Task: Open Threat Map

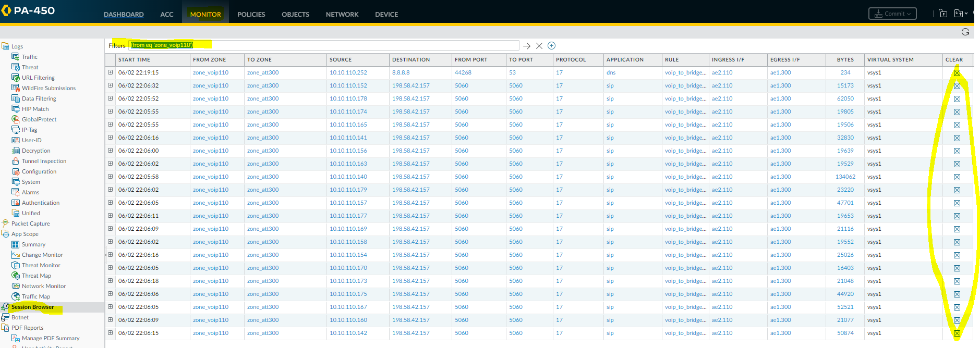Action: pos(36,276)
